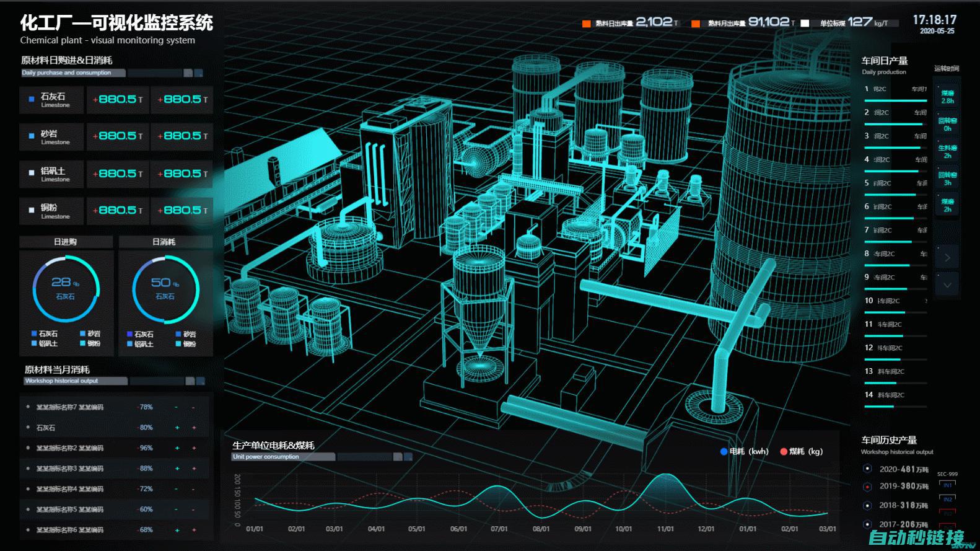Toggle 石灰石 legend under the 日消耗 donut
Image resolution: width=980 pixels, height=551 pixels.
(140, 334)
